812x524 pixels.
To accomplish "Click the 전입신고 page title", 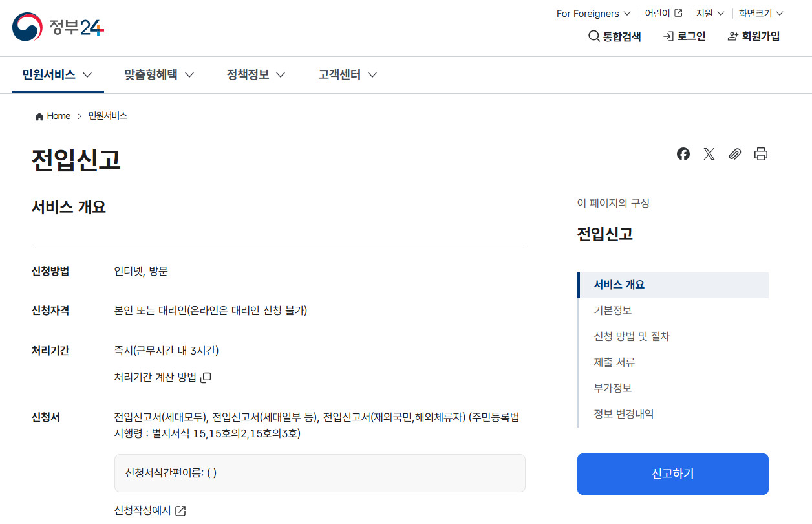I will coord(76,160).
